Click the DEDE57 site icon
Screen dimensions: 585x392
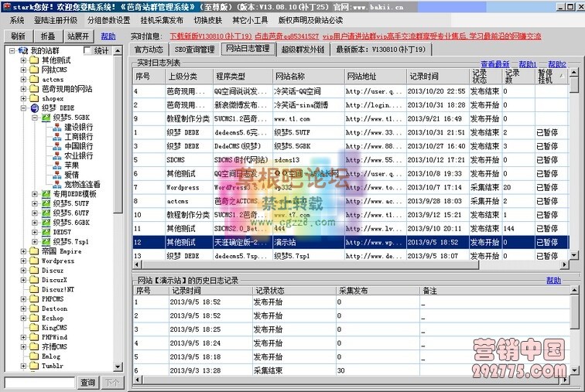tap(46, 232)
